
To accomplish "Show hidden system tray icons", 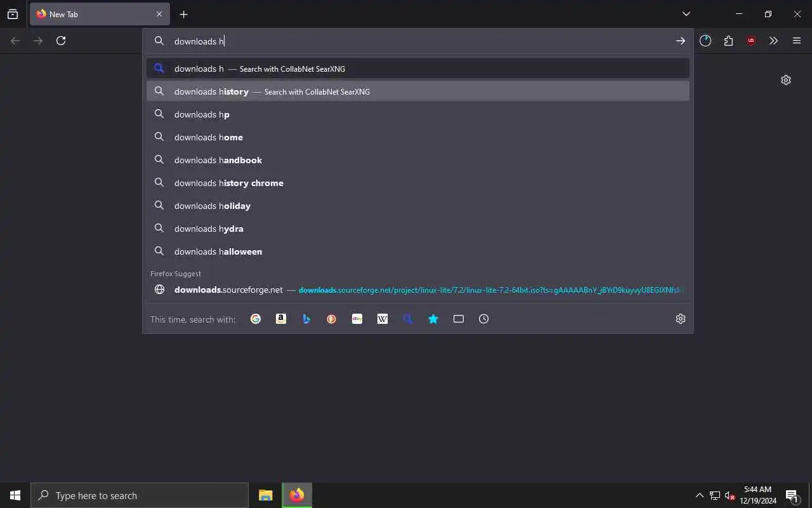I will click(x=700, y=495).
